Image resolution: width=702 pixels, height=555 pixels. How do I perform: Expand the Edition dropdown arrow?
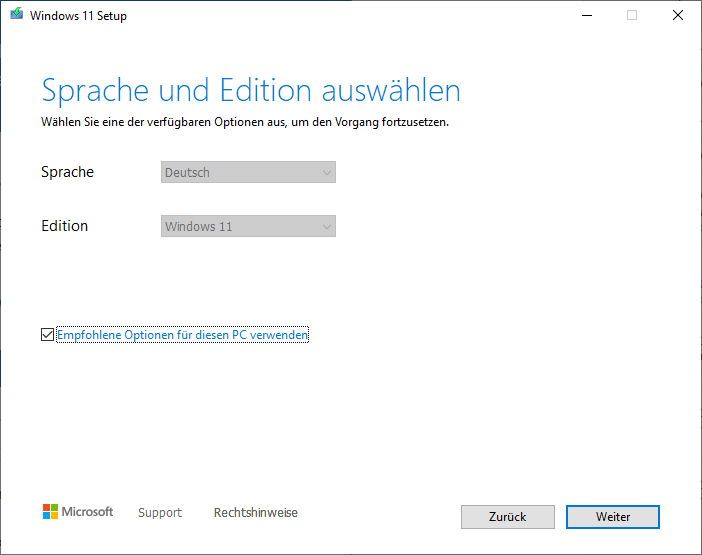click(x=326, y=227)
